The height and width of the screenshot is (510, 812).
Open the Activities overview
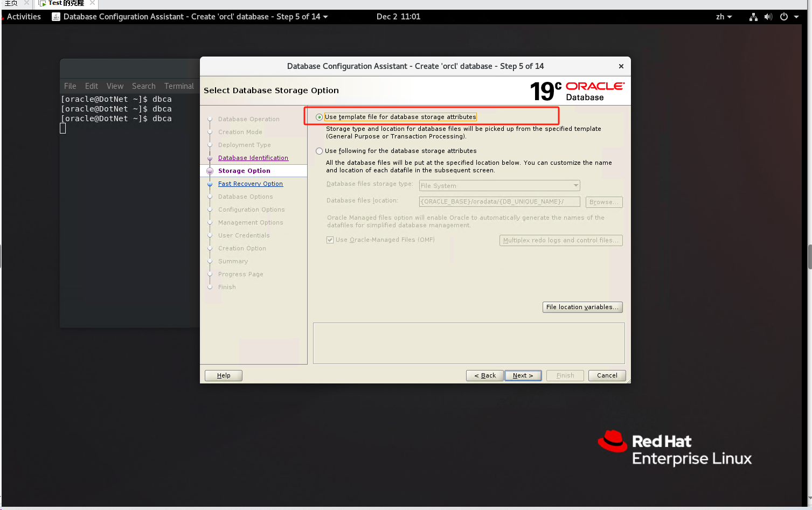coord(24,17)
